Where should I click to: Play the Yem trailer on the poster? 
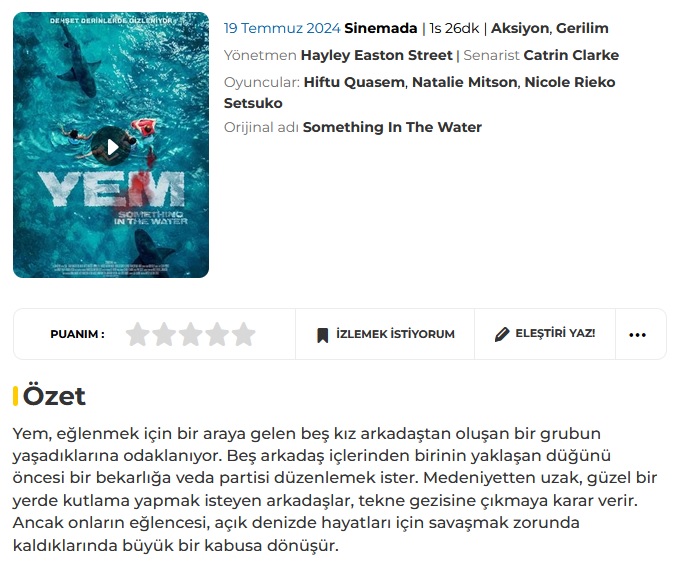tap(112, 146)
